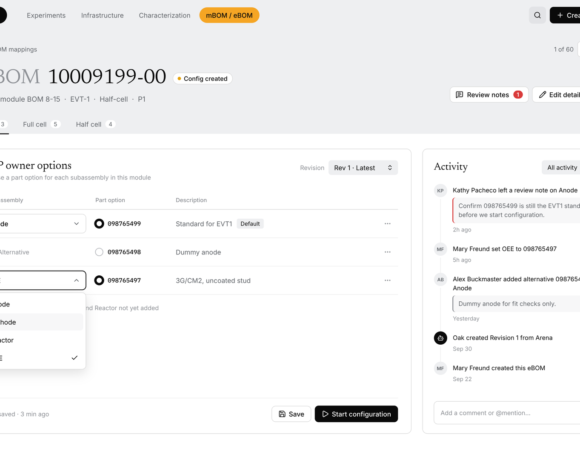Choose the highlighted Cathode option in dropdown list
Viewport: 580px width, 460px height.
click(41, 322)
